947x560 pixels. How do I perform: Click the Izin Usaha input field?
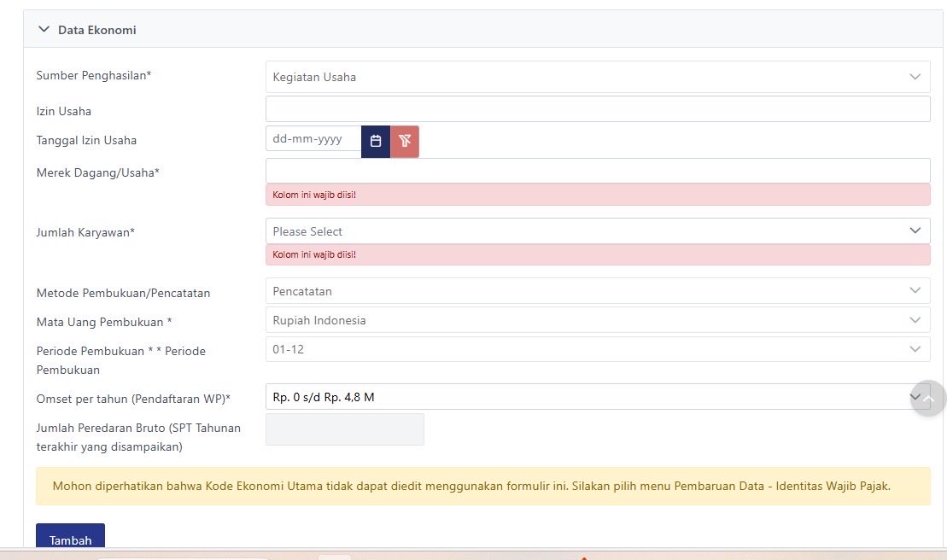597,109
